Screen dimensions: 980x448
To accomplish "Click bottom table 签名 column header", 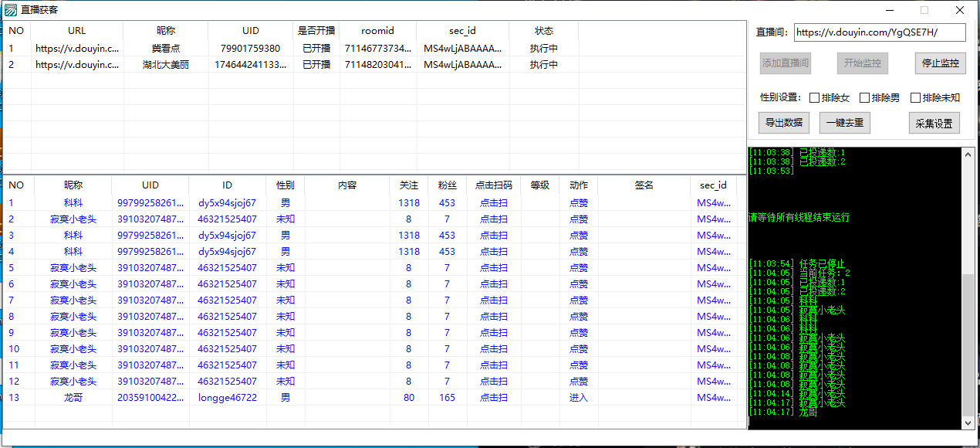I will pyautogui.click(x=644, y=185).
